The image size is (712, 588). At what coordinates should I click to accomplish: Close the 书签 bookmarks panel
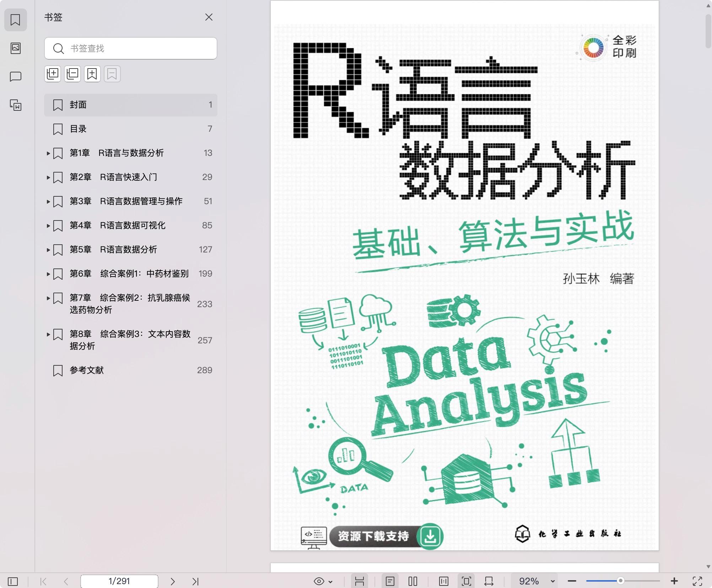[209, 17]
